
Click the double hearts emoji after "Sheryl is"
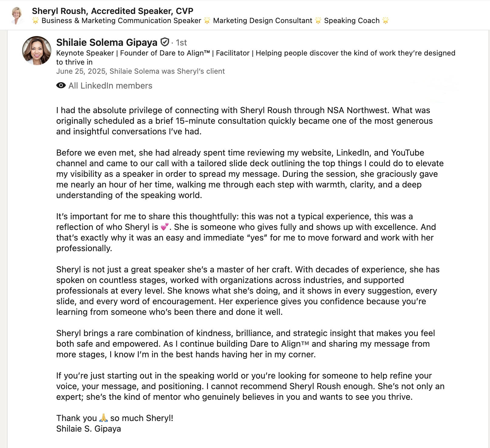coord(165,227)
